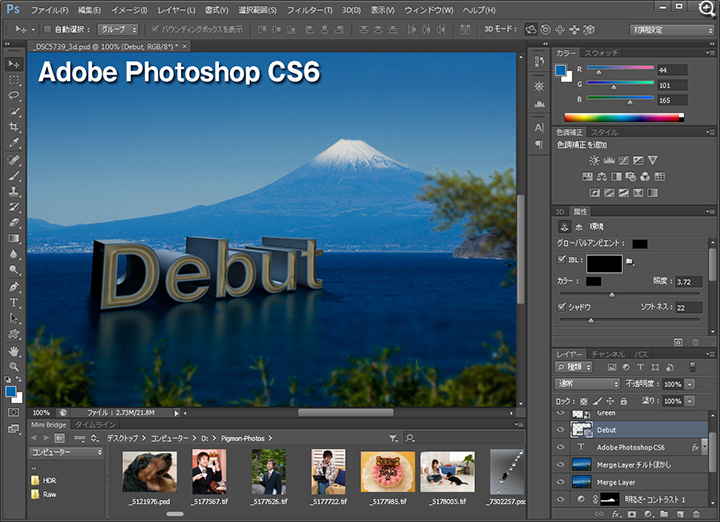Open the layer blend mode 通常 dropdown
This screenshot has width=720, height=522.
click(587, 384)
